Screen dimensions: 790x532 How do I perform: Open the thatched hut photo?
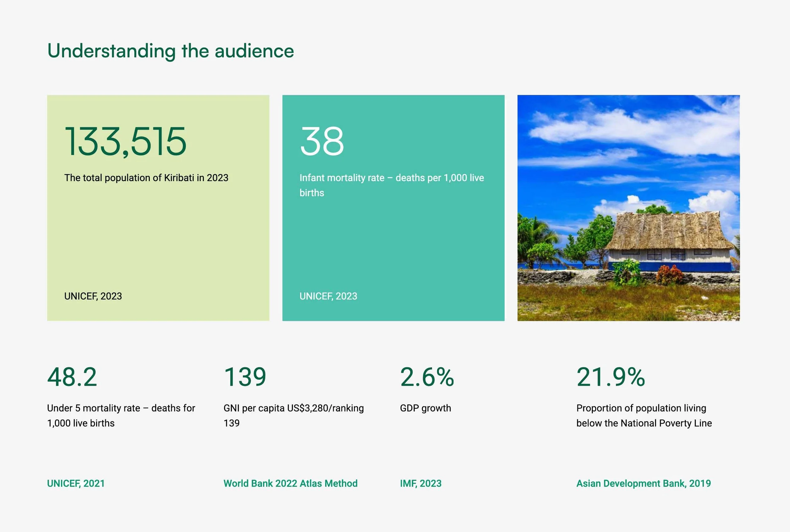[x=628, y=208]
